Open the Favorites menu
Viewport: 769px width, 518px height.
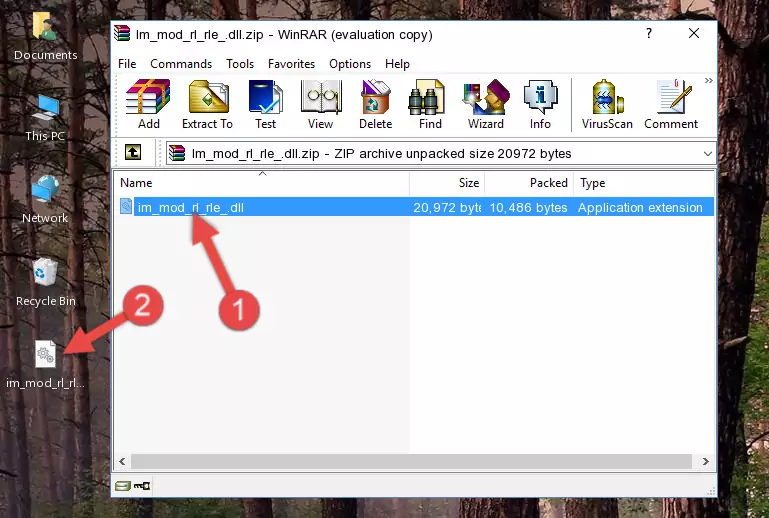coord(291,64)
